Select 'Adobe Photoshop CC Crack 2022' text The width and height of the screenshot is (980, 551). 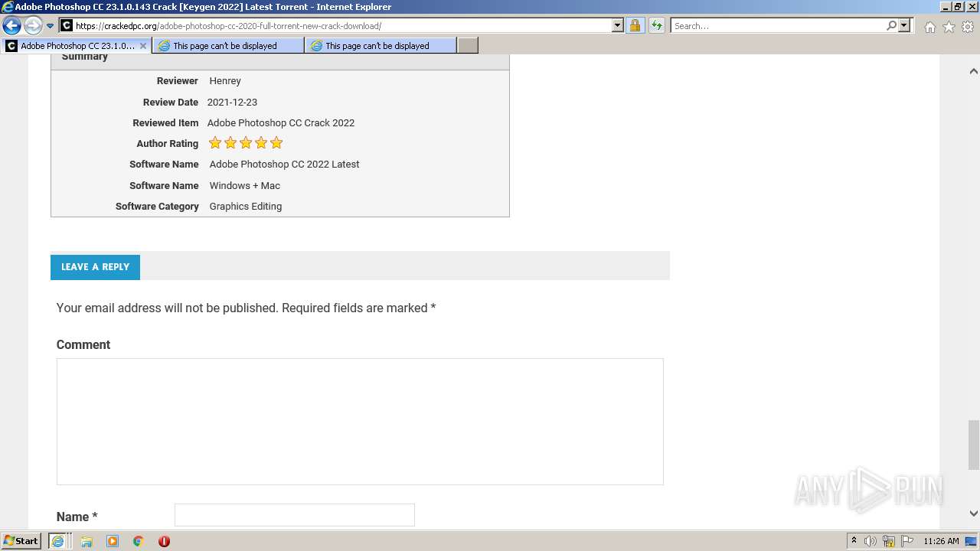coord(281,123)
